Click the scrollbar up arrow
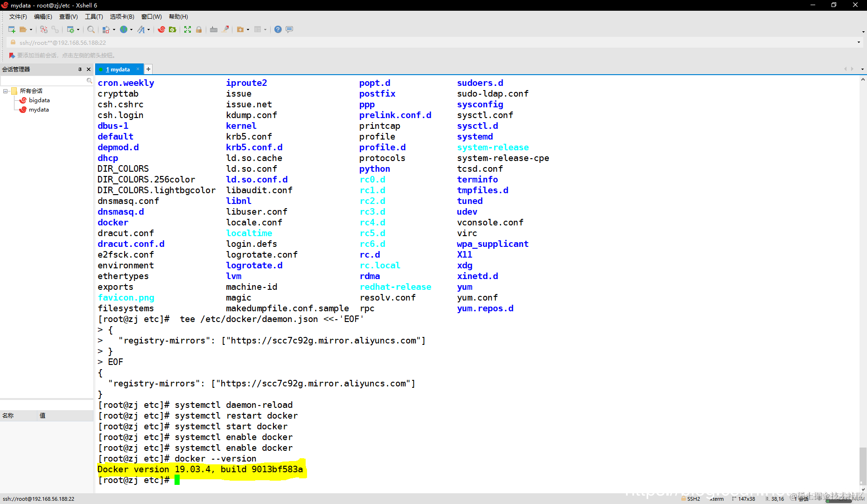 tap(863, 80)
